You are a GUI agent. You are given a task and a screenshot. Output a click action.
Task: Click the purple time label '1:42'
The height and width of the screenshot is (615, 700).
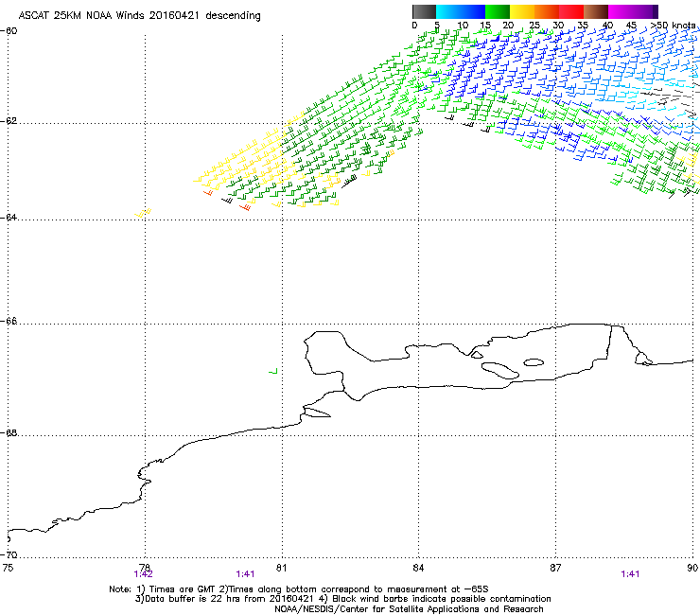143,574
